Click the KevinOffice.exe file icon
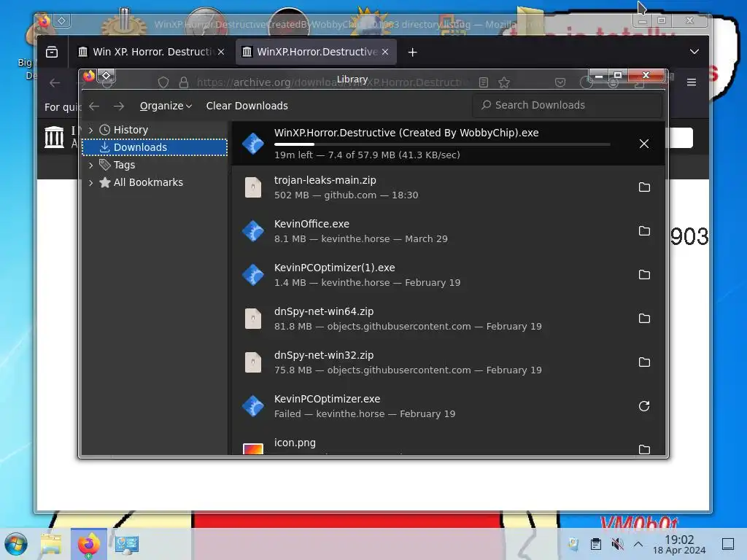This screenshot has width=747, height=560. 253,231
